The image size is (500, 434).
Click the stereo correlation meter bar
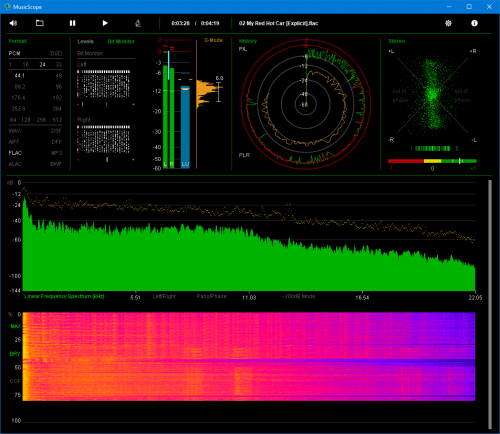pos(432,161)
